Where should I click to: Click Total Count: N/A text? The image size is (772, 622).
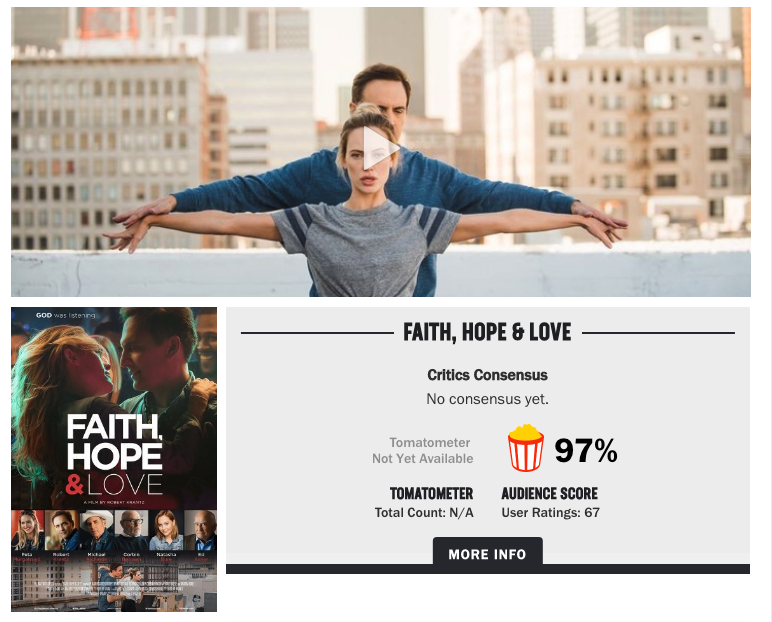(424, 513)
